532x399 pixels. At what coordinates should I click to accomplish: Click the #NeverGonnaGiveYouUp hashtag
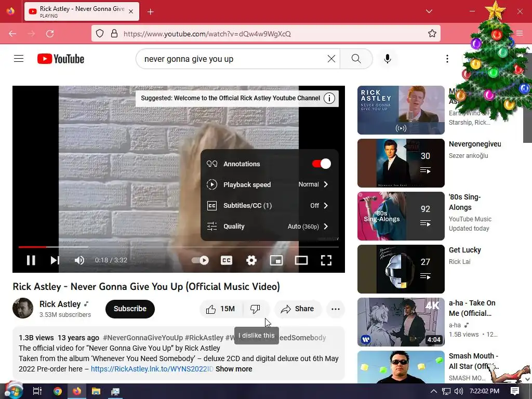point(143,338)
